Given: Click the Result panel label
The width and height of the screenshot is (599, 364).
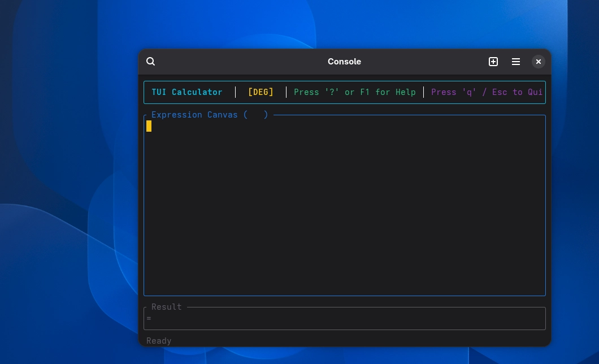Looking at the screenshot, I should click(x=167, y=307).
